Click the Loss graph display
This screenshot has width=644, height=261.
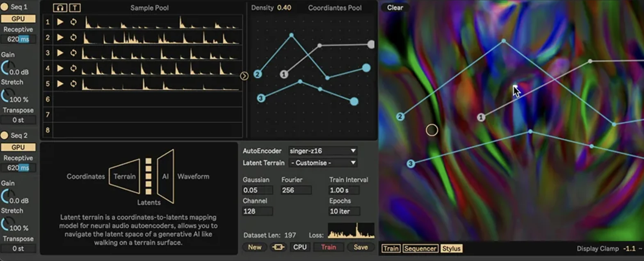coord(351,231)
